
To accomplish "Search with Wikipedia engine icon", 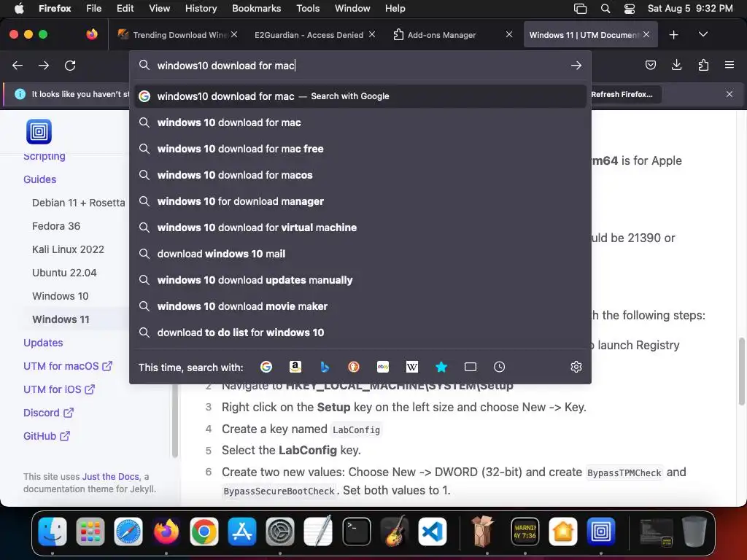I will tap(412, 367).
